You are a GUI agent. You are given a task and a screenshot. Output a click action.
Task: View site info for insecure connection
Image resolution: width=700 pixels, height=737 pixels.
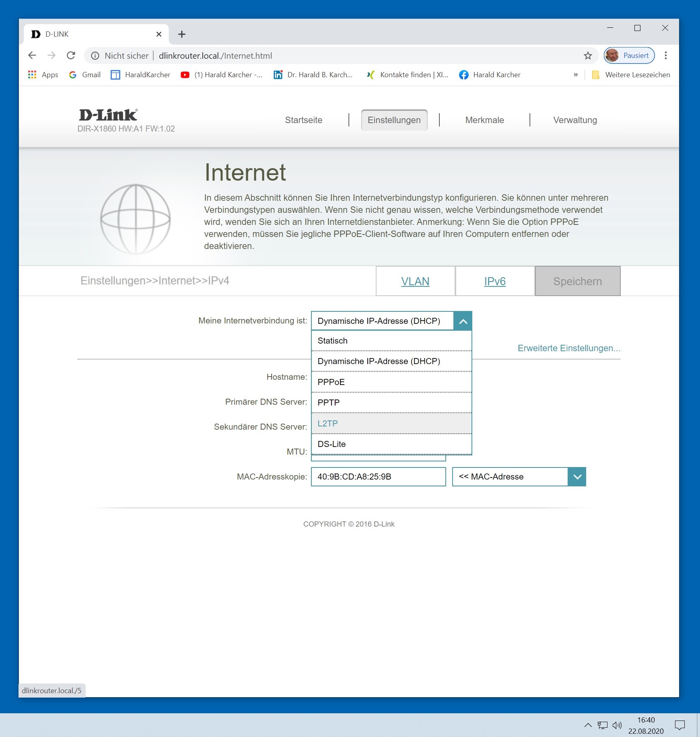click(95, 56)
